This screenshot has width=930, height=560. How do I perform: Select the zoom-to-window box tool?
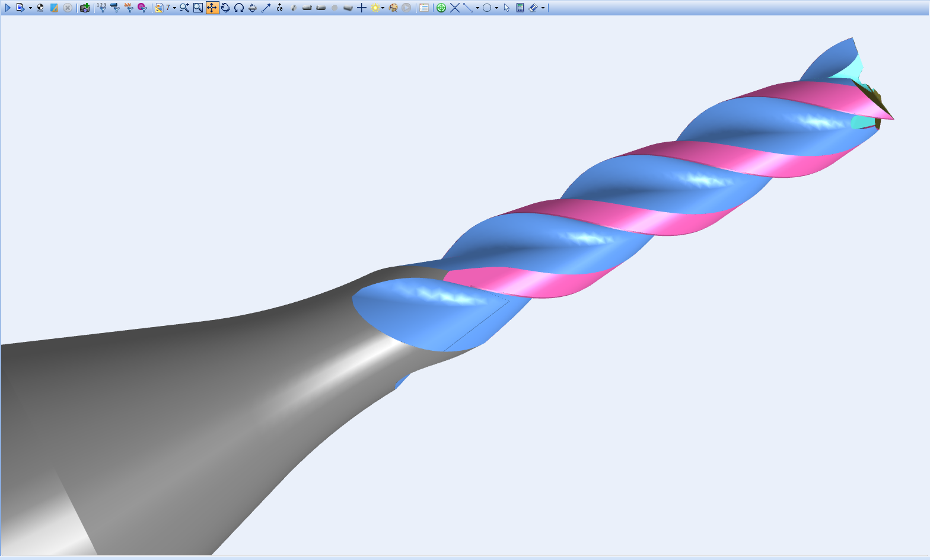click(198, 8)
